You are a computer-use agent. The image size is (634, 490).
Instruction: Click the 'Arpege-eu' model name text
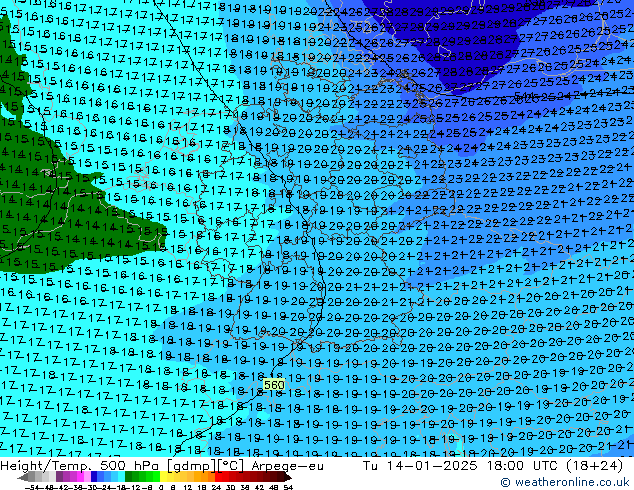click(287, 466)
